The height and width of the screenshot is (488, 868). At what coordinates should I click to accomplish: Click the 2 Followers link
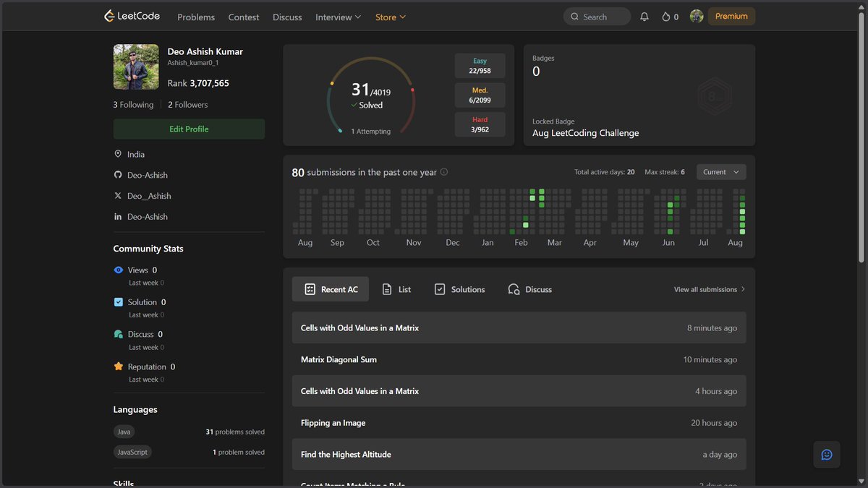point(188,105)
